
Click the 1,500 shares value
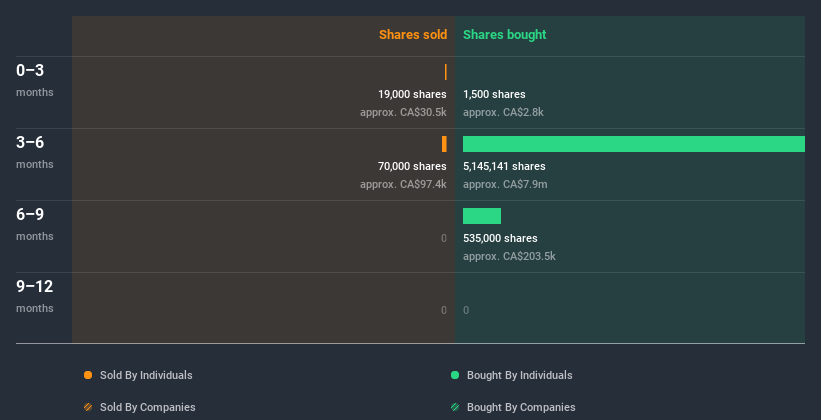pos(494,94)
